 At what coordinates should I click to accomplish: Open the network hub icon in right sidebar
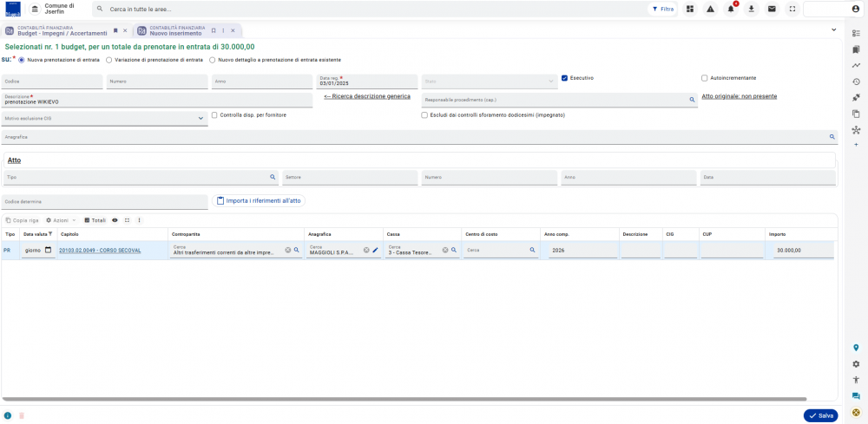tap(856, 130)
